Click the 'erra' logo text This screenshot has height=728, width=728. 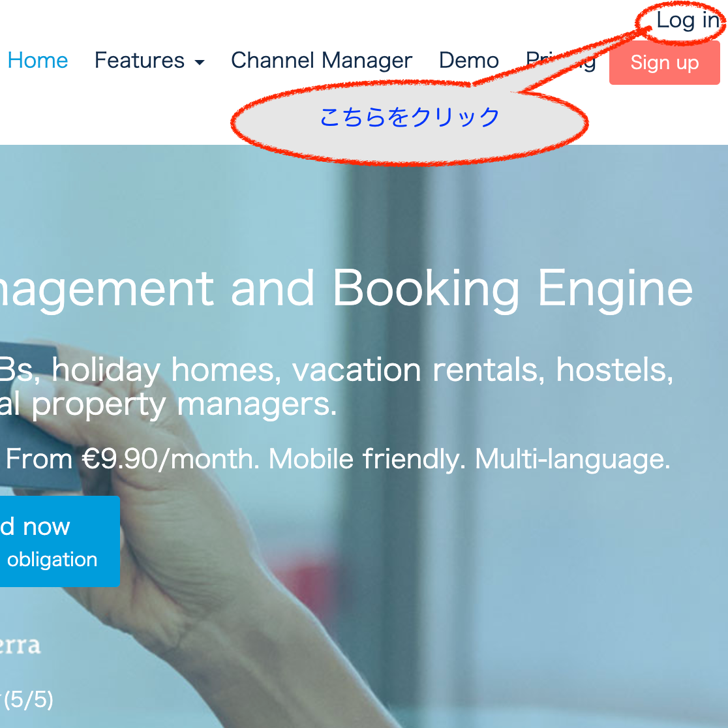(x=20, y=645)
